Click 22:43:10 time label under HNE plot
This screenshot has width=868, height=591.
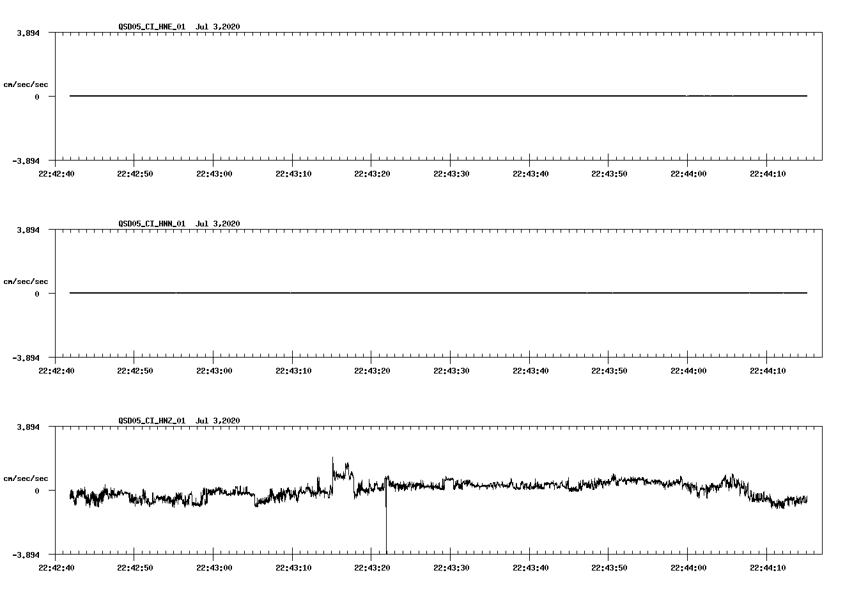point(293,173)
